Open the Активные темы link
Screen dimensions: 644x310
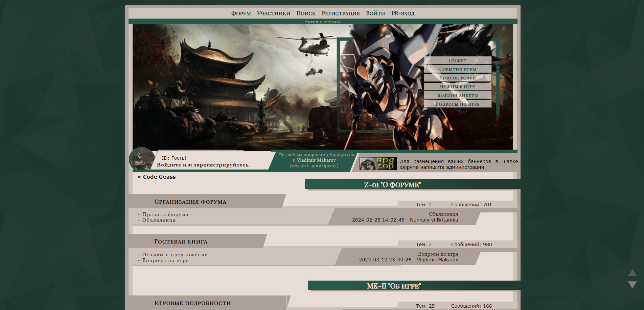tap(322, 22)
